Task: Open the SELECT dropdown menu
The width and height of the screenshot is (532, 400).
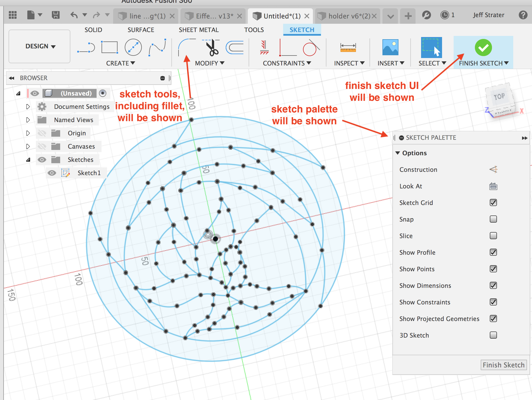Action: pyautogui.click(x=432, y=63)
